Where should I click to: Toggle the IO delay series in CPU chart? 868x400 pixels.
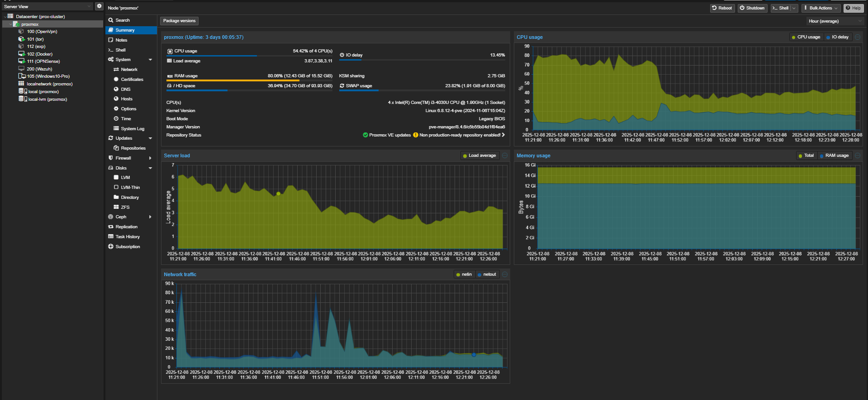point(837,37)
